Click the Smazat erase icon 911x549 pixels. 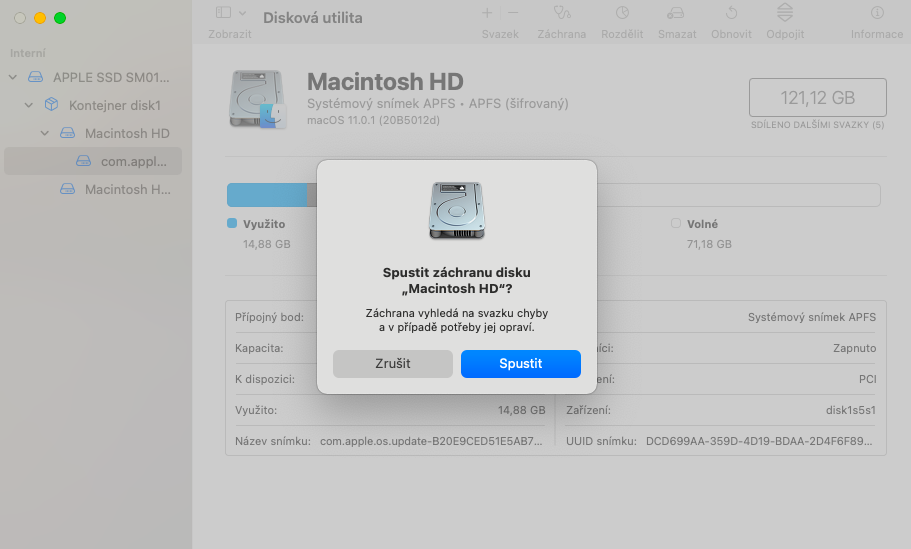[x=676, y=13]
